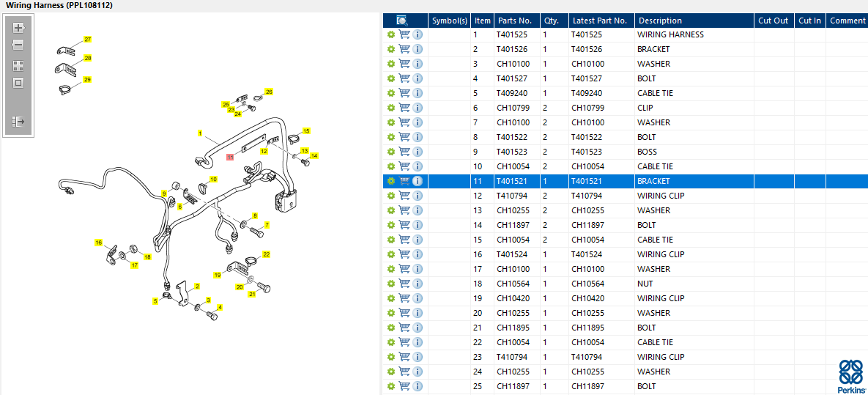This screenshot has height=395, width=868.
Task: Click the fit-to-window square icon
Action: pyautogui.click(x=18, y=83)
